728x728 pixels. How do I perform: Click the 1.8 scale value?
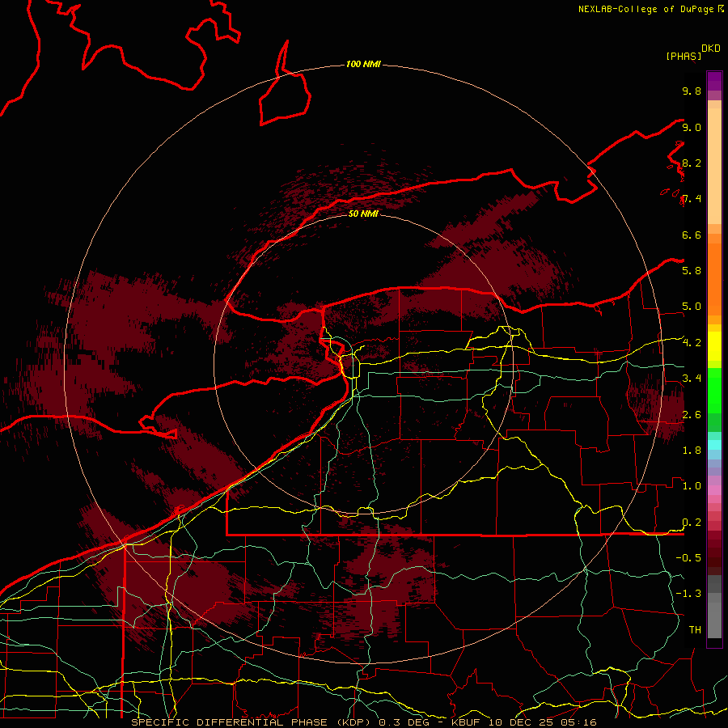click(x=692, y=451)
